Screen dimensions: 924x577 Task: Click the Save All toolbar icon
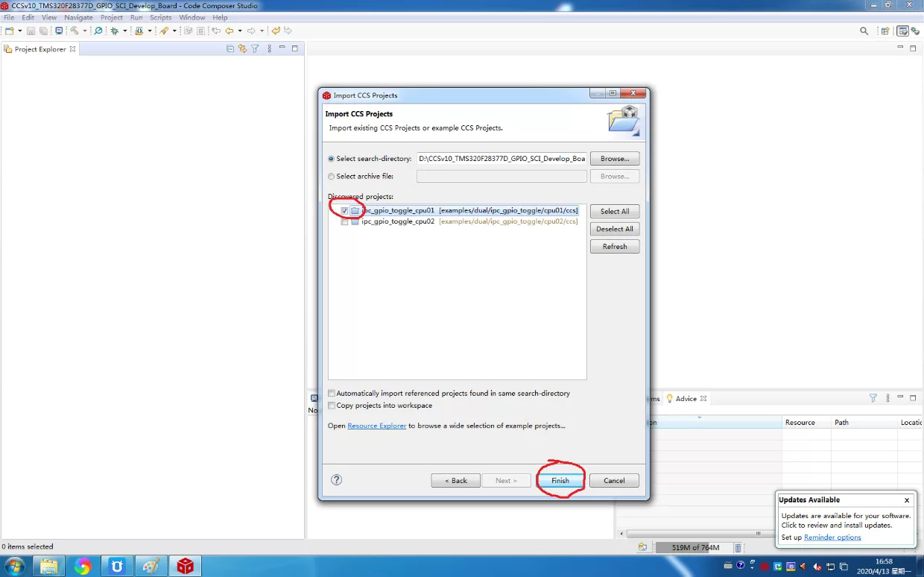(43, 31)
